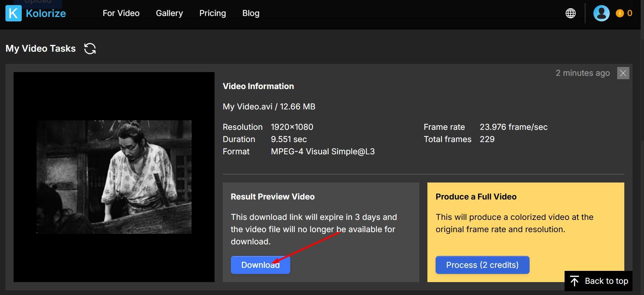The height and width of the screenshot is (295, 644).
Task: Refresh the My Video Tasks list
Action: tap(90, 49)
